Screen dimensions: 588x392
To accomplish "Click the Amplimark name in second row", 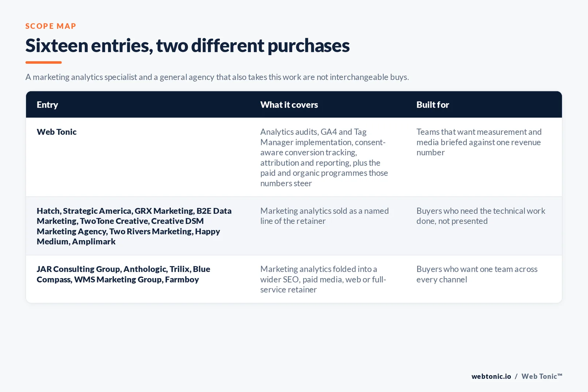I will coord(94,241).
